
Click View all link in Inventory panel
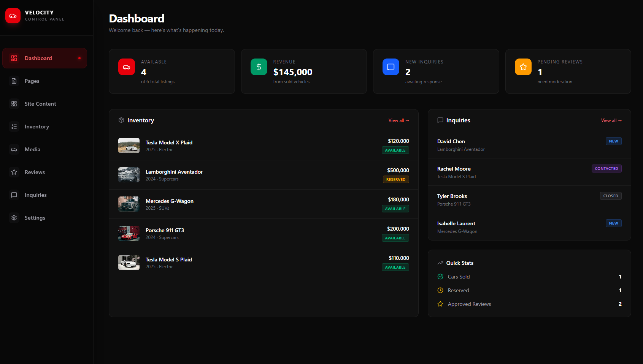pos(399,120)
